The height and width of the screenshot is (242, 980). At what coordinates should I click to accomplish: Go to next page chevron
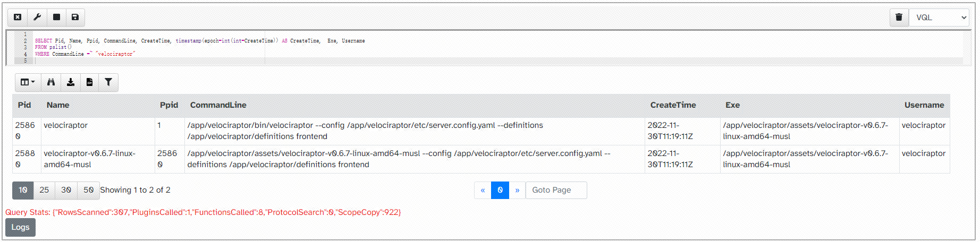click(x=517, y=190)
